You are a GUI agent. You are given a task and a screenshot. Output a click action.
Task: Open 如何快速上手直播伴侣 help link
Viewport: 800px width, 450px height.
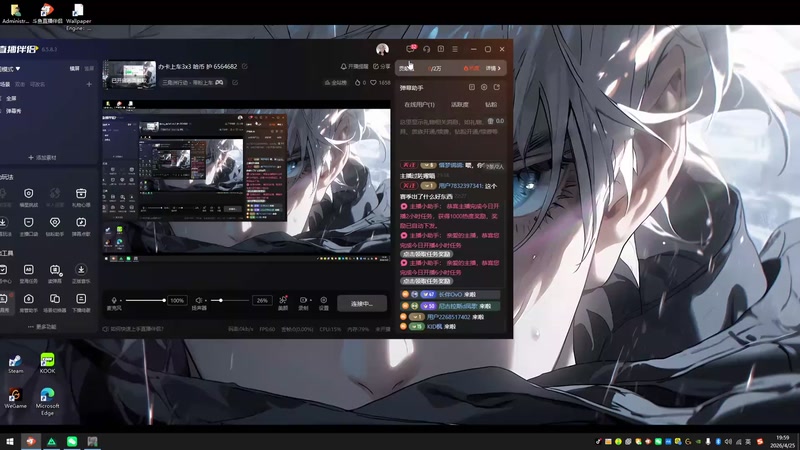[133, 329]
